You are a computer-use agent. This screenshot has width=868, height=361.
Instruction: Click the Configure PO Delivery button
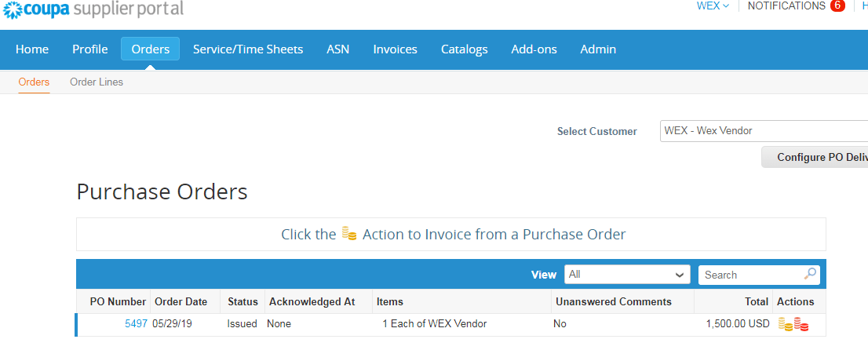(815, 157)
